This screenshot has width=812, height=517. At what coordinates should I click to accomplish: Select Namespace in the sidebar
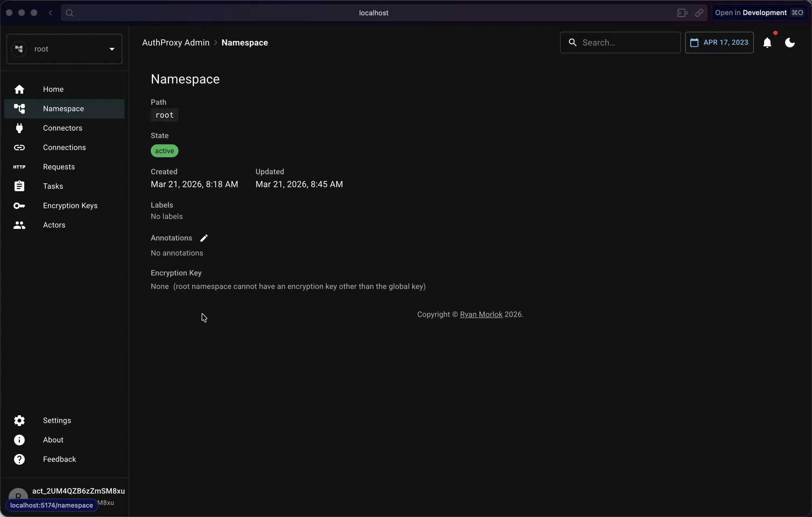tap(64, 109)
